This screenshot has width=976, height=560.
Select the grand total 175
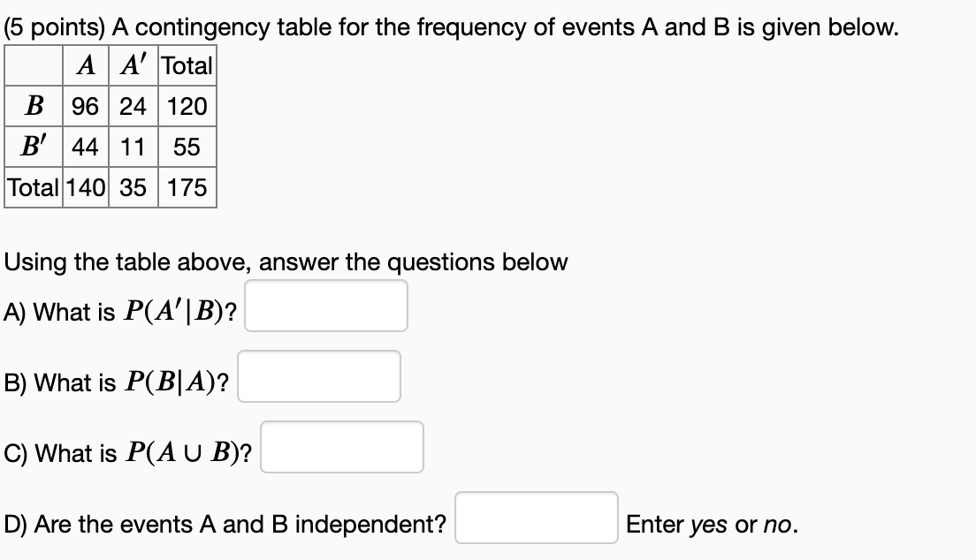pos(186,187)
